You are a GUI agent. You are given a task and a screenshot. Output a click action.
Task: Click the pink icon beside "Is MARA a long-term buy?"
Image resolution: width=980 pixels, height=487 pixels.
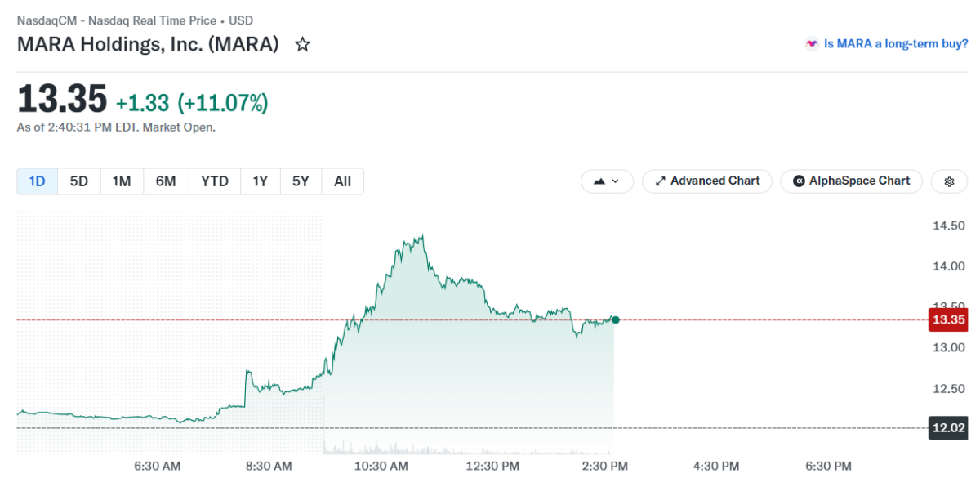pyautogui.click(x=812, y=44)
